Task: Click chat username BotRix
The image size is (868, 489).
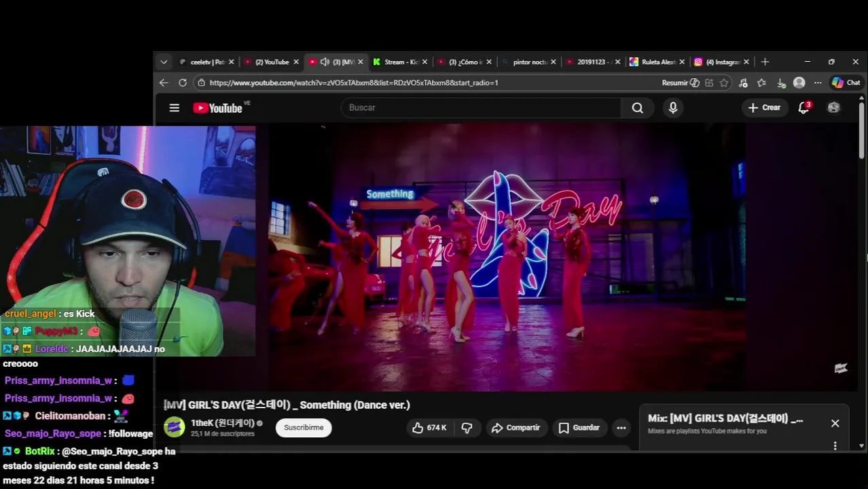Action: pos(40,451)
